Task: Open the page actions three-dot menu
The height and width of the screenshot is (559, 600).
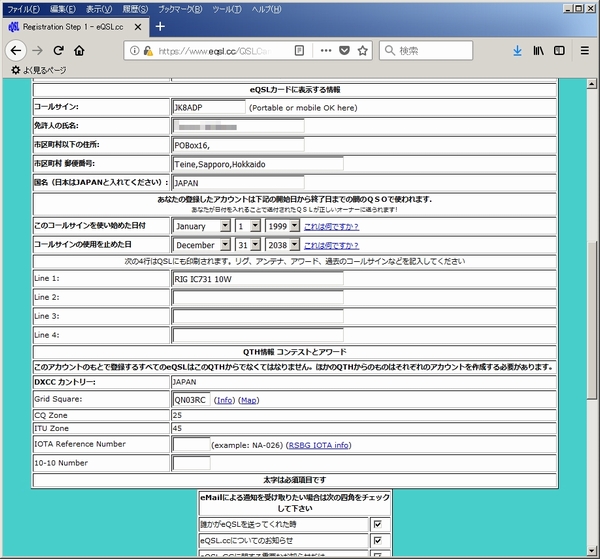Action: click(x=326, y=51)
